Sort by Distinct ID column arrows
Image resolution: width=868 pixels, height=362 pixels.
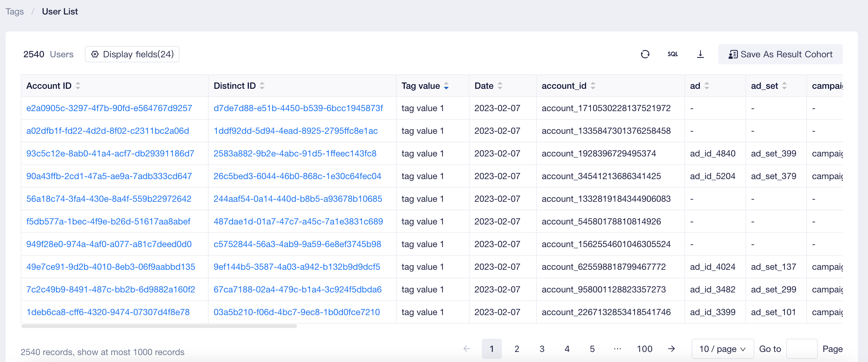[x=262, y=86]
